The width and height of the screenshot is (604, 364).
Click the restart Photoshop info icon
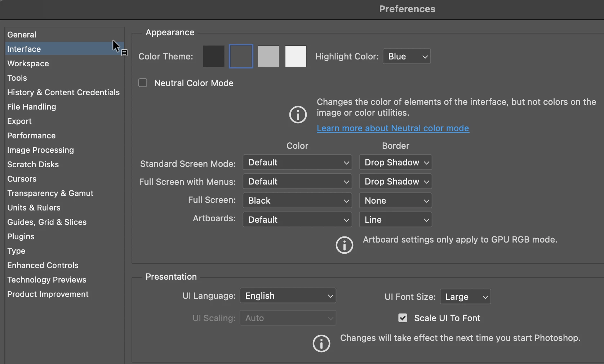pos(321,343)
